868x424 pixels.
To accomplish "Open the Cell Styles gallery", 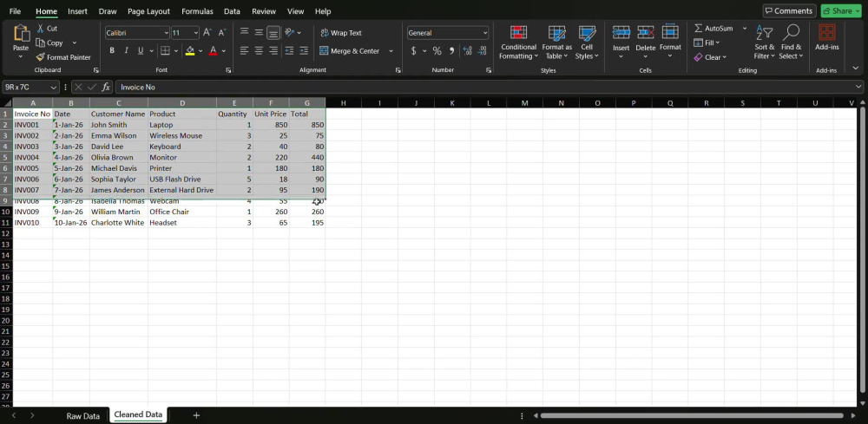I will pos(587,42).
